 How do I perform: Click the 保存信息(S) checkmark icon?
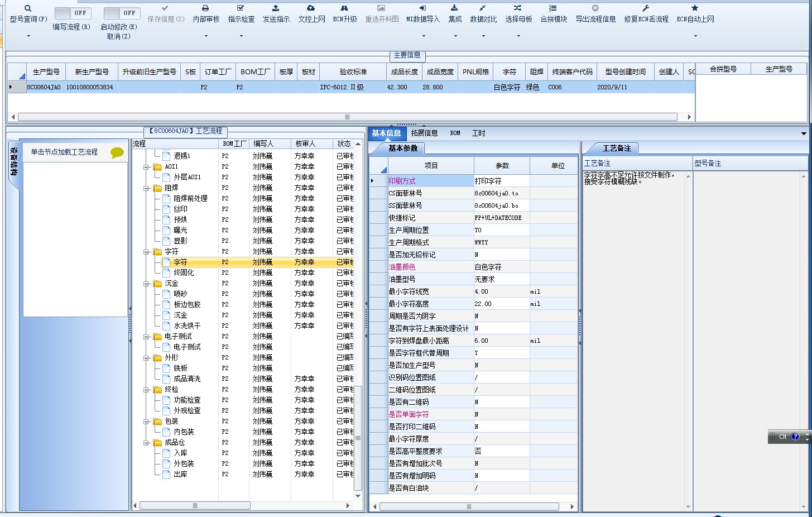pos(165,8)
